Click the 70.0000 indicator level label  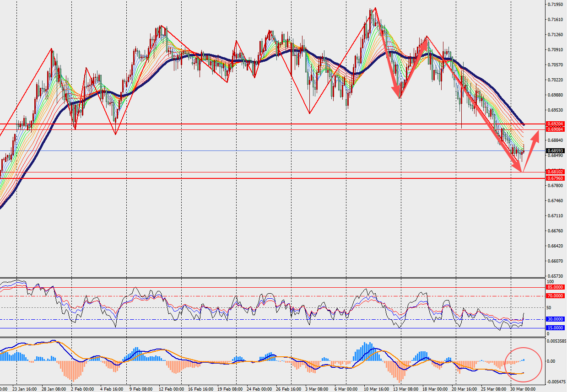555,296
